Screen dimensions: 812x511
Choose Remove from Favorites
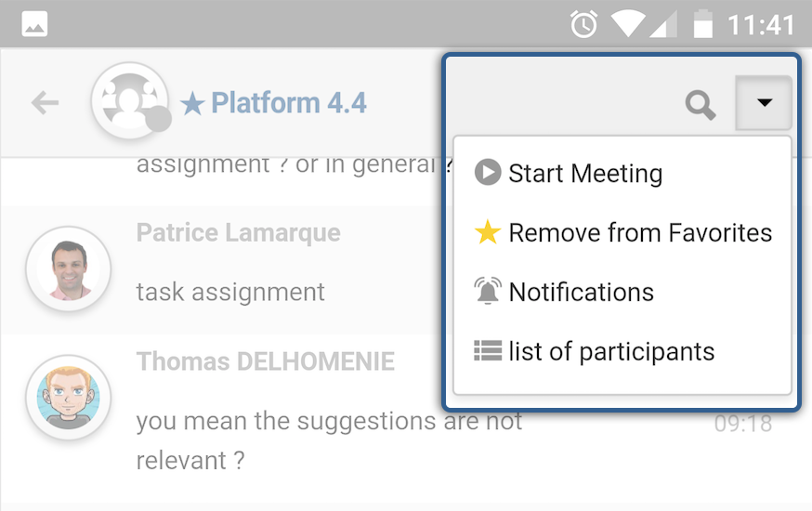pyautogui.click(x=622, y=232)
